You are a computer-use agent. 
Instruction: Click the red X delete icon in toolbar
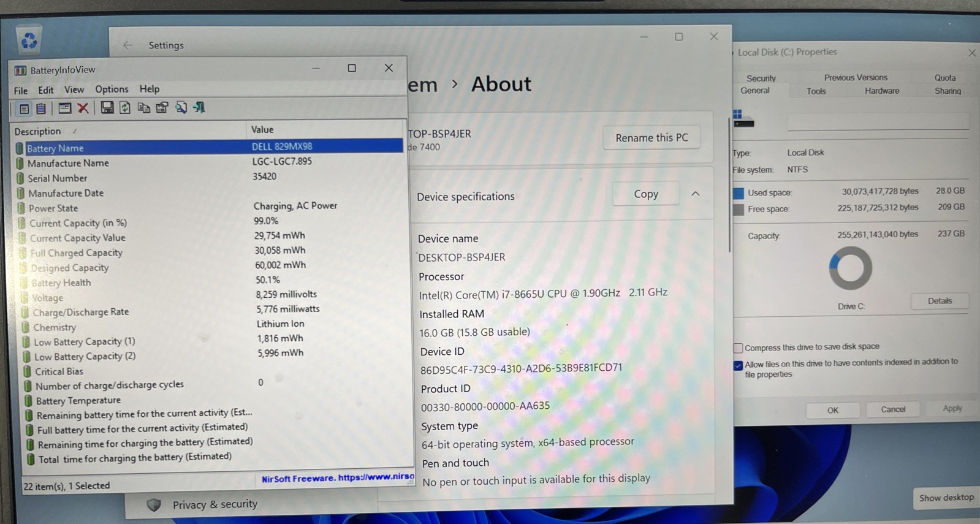(x=83, y=108)
